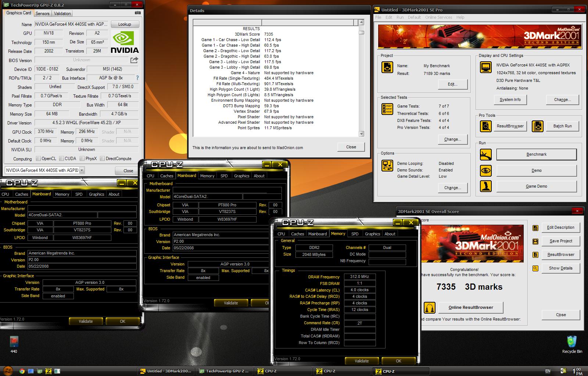Switch to the Validation tab in GPU-Z

62,13
